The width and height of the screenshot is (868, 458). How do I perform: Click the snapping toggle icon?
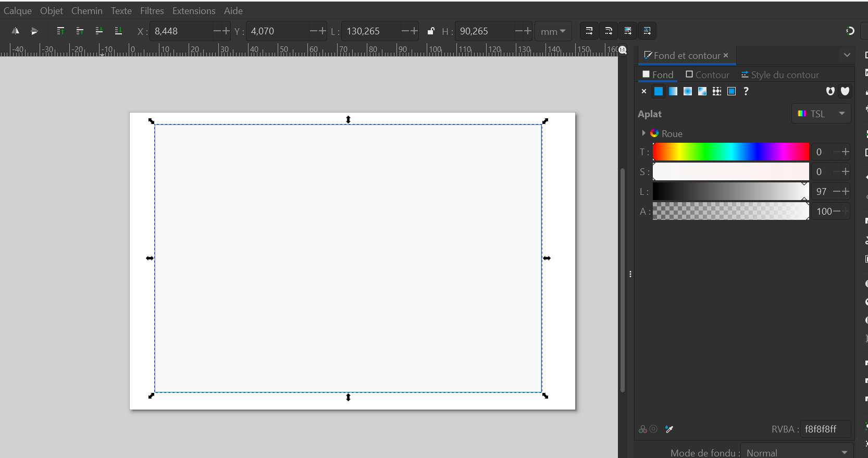coord(850,31)
